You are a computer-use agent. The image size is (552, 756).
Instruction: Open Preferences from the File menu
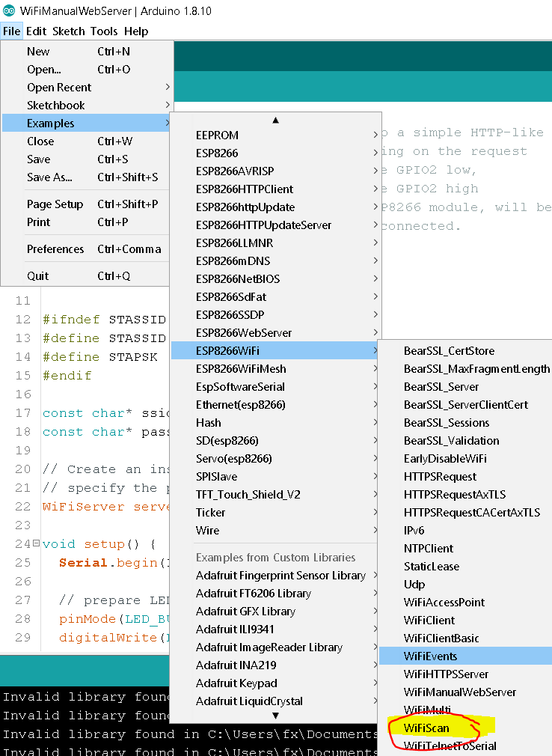point(87,249)
